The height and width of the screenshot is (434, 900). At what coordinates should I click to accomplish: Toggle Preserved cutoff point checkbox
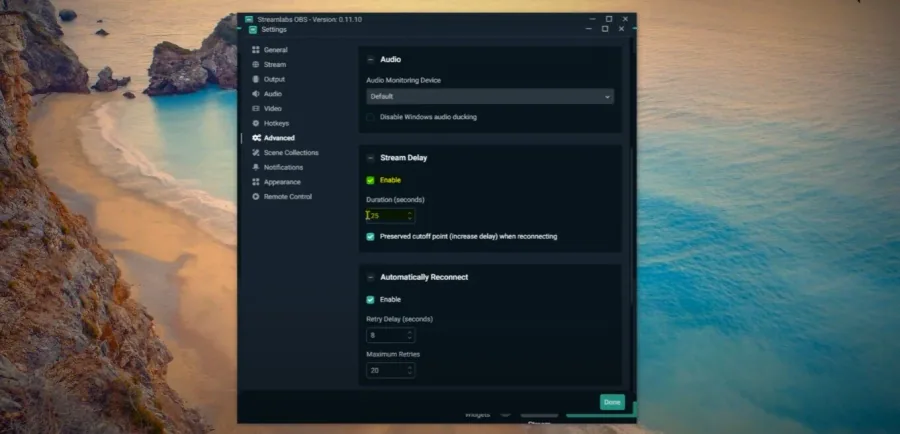[x=370, y=237]
